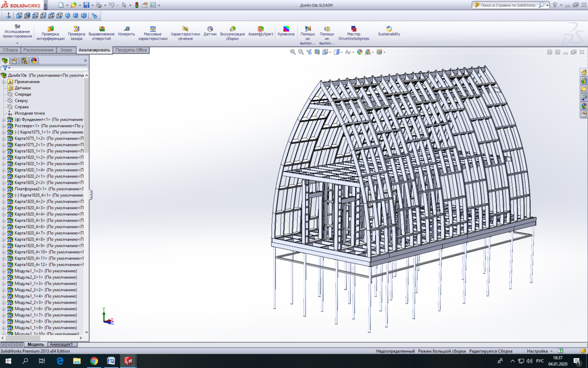This screenshot has height=368, width=588.
Task: Open the display style dropdown
Action: click(x=341, y=52)
